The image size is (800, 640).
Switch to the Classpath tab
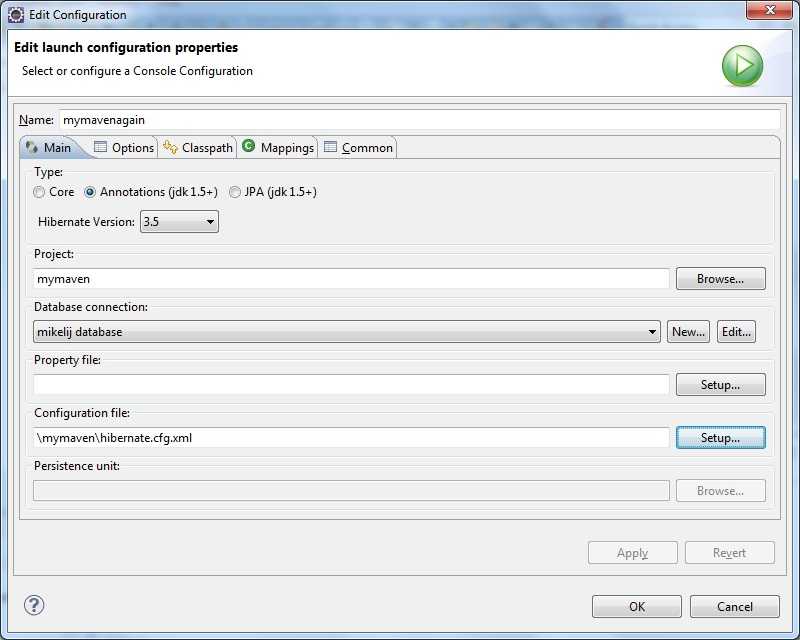coord(197,147)
